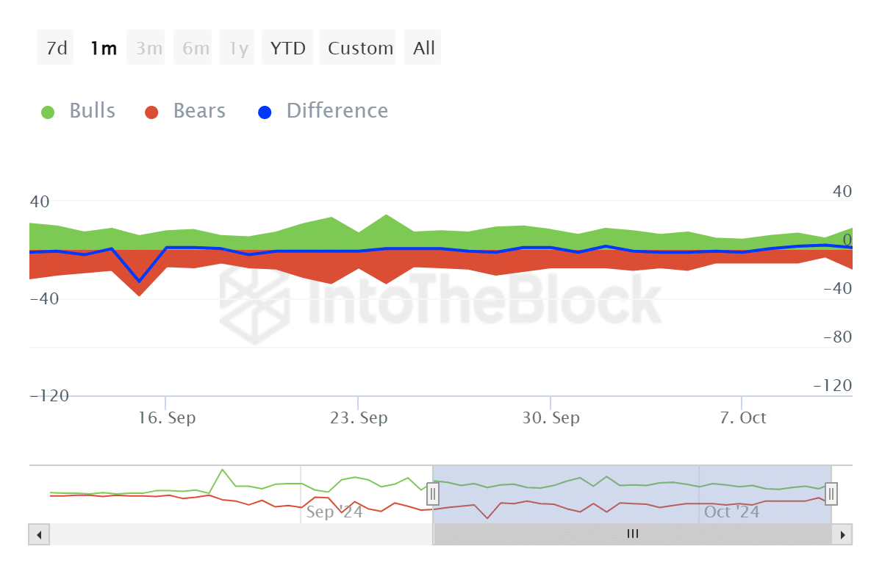Viewport: 882px width, 588px height.
Task: Show All historical data
Action: 424,49
